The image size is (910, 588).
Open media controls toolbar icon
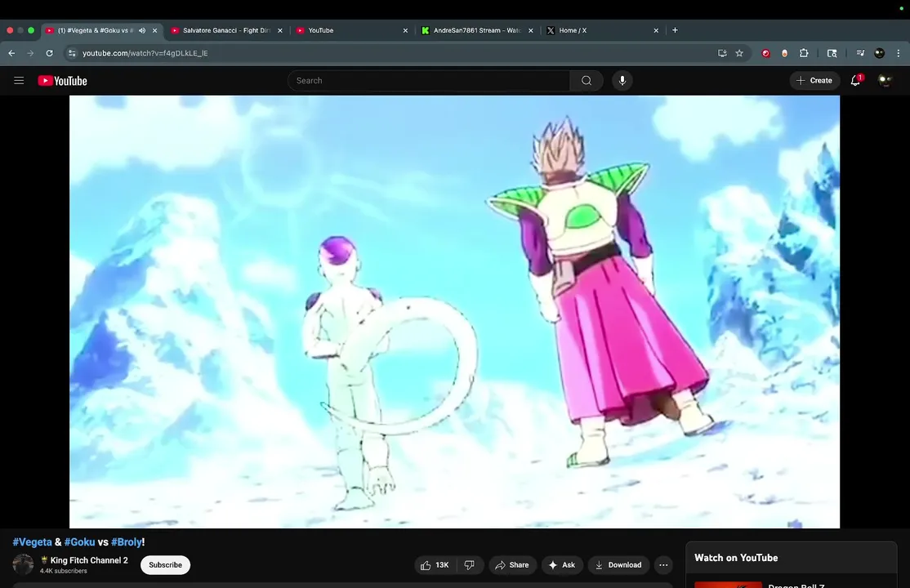click(x=860, y=53)
